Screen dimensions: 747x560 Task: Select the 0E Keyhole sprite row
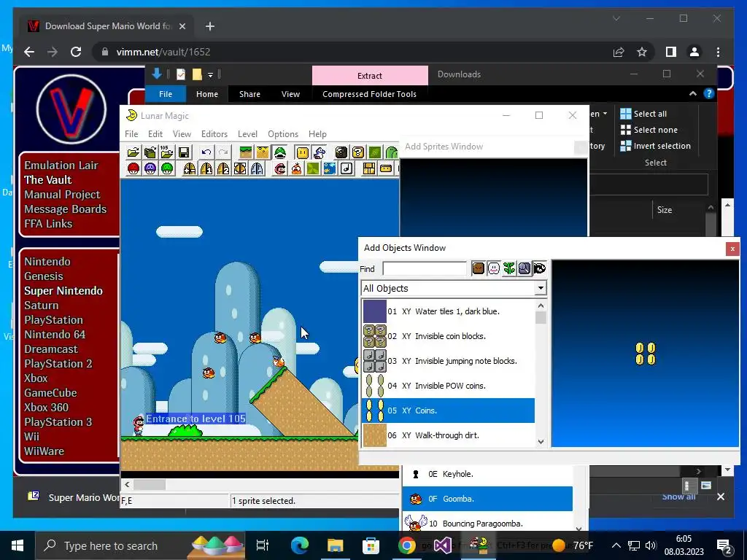click(x=487, y=474)
